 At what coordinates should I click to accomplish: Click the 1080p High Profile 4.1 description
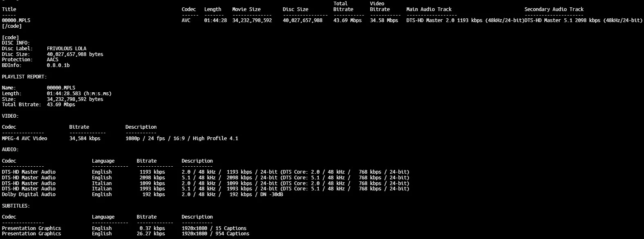coord(181,138)
